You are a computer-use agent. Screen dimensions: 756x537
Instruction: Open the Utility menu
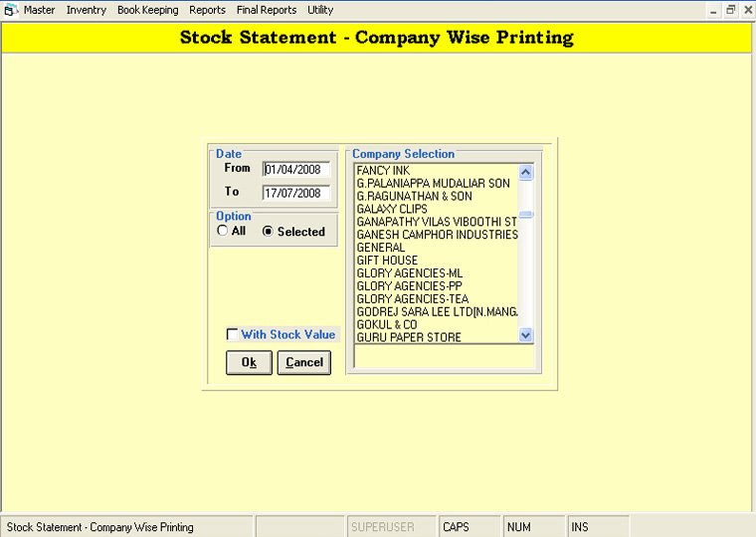[320, 10]
